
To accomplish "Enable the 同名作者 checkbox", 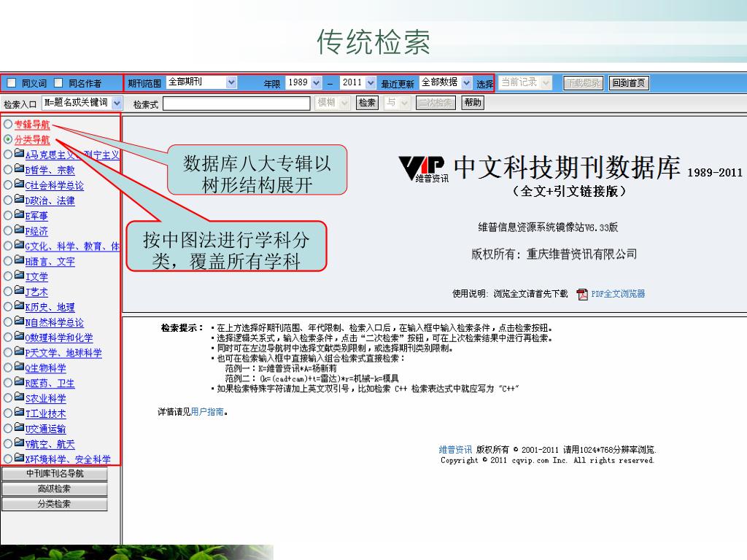I will [58, 83].
